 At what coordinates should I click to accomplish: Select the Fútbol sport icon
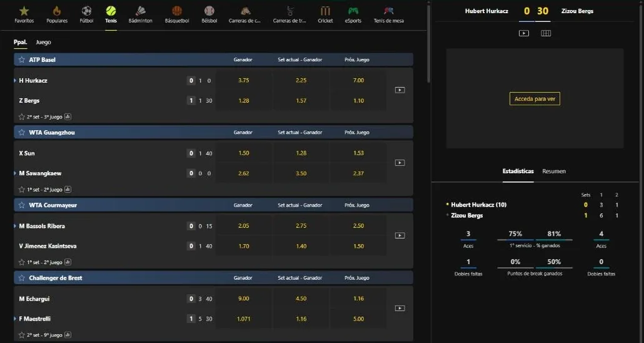pyautogui.click(x=86, y=11)
